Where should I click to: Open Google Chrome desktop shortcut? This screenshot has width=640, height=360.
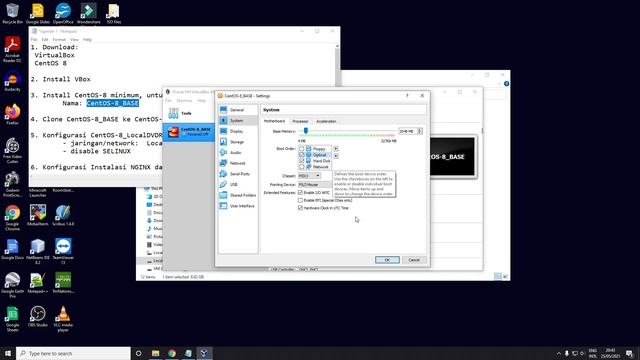click(12, 218)
